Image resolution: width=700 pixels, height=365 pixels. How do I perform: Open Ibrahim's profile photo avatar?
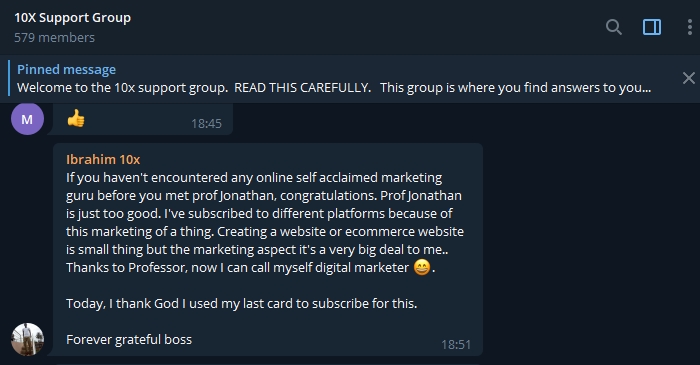point(27,340)
